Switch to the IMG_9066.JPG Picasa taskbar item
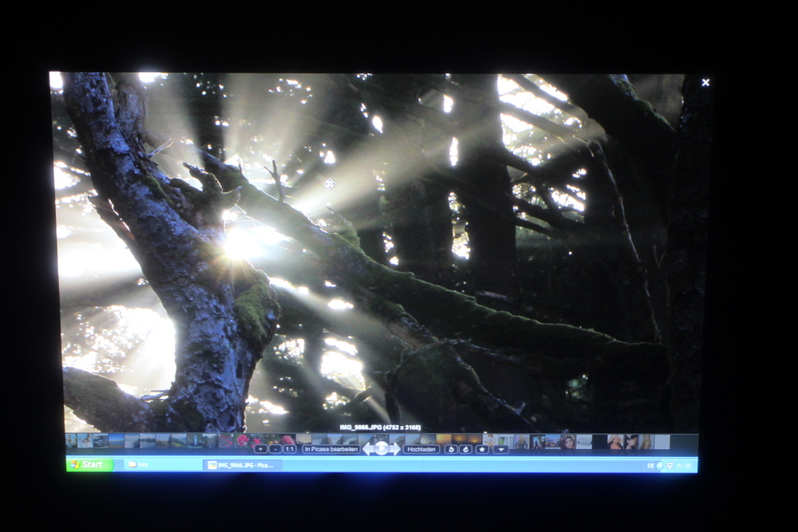This screenshot has width=798, height=532. [243, 464]
